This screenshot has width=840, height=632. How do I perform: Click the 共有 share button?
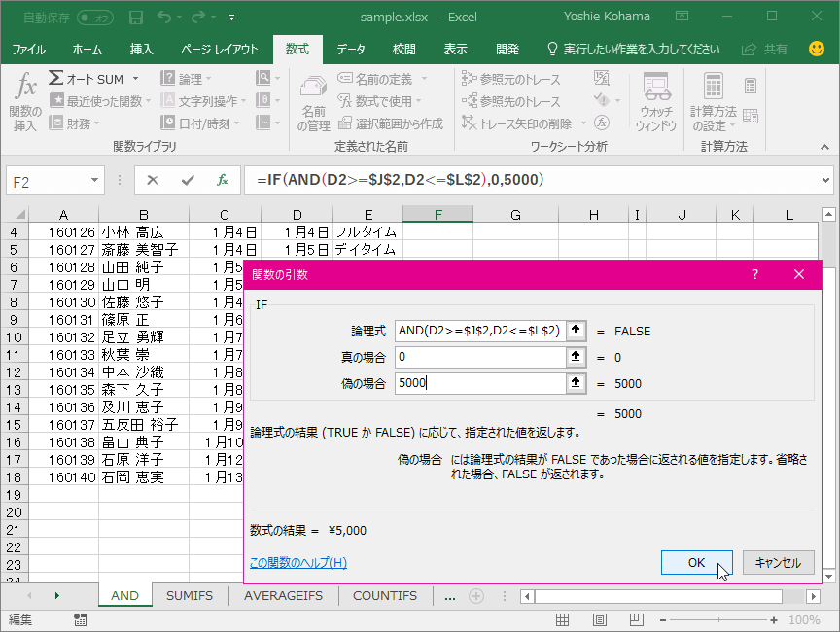coord(764,50)
